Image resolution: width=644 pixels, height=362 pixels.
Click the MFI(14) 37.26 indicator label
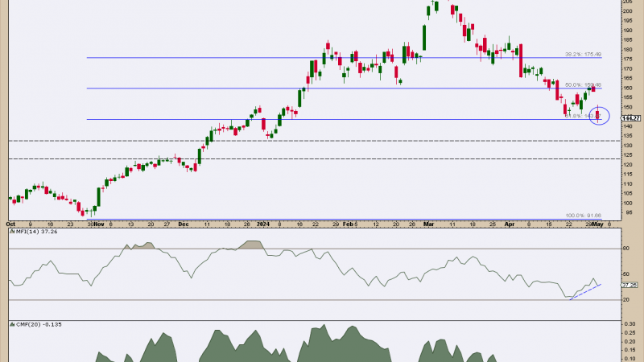point(36,232)
